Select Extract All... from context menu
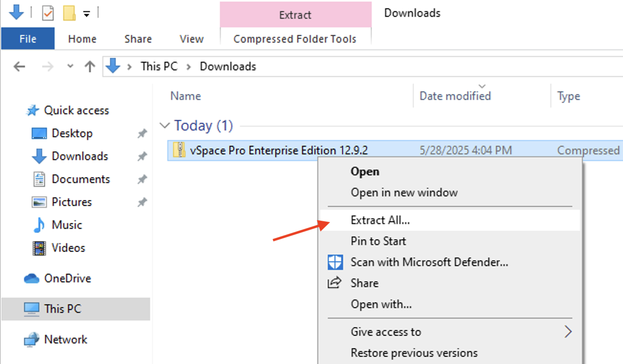623x364 pixels. point(450,220)
